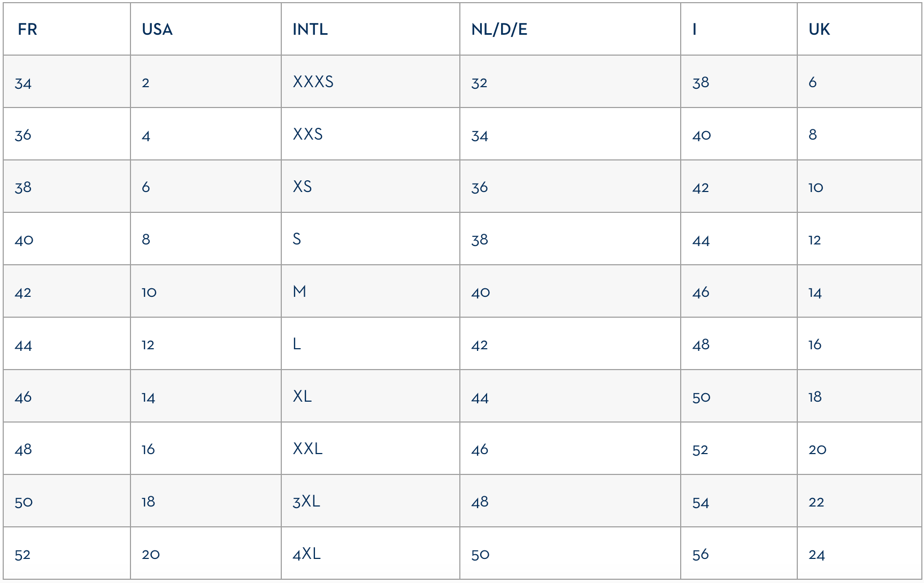
Task: Select the UK column header
Action: [x=819, y=29]
